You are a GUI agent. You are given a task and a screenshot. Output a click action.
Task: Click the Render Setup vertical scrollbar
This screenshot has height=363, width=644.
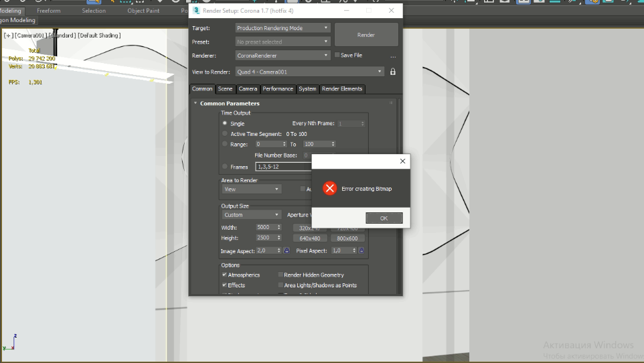coord(399,196)
